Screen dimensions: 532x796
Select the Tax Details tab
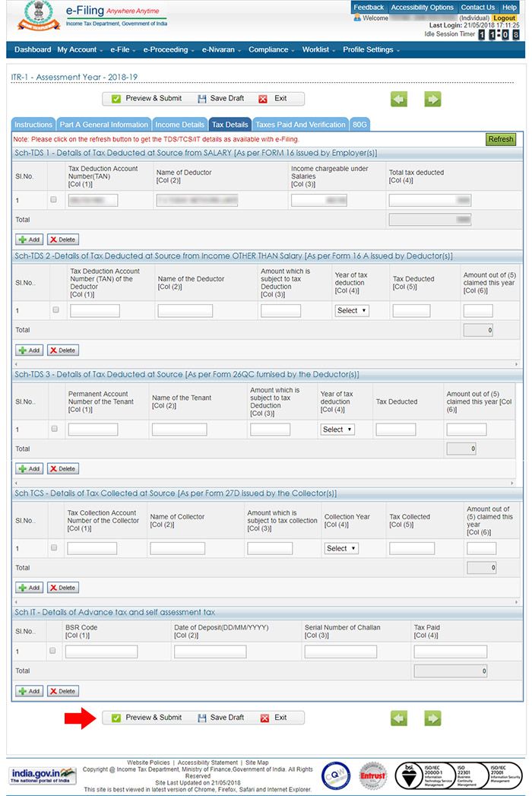tap(230, 125)
